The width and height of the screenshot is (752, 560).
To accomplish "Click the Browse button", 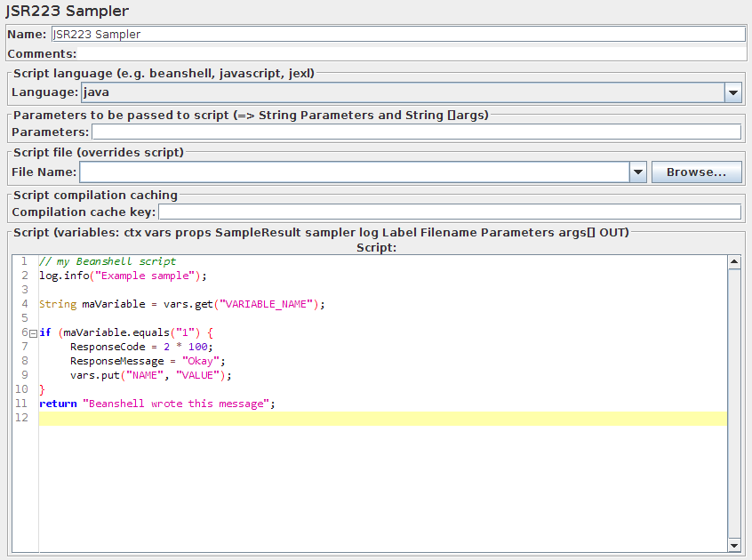I will point(696,171).
